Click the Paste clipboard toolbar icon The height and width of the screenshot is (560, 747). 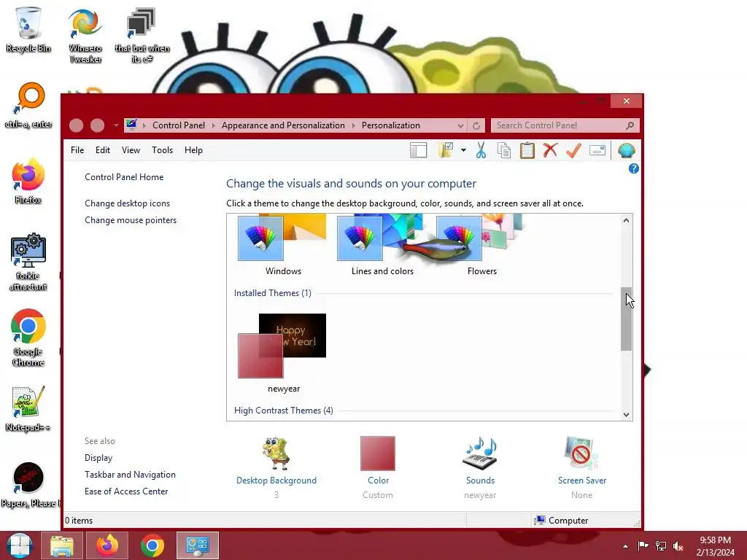pos(527,150)
